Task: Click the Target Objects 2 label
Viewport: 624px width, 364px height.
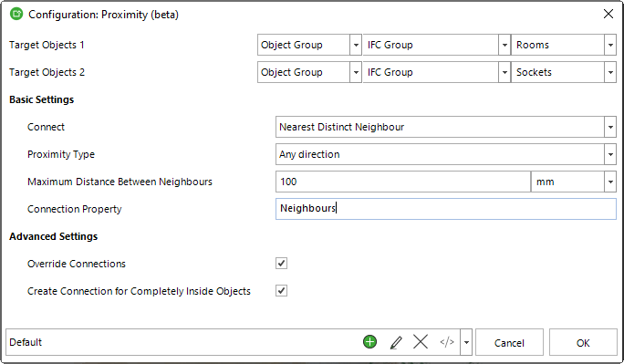Action: [47, 72]
